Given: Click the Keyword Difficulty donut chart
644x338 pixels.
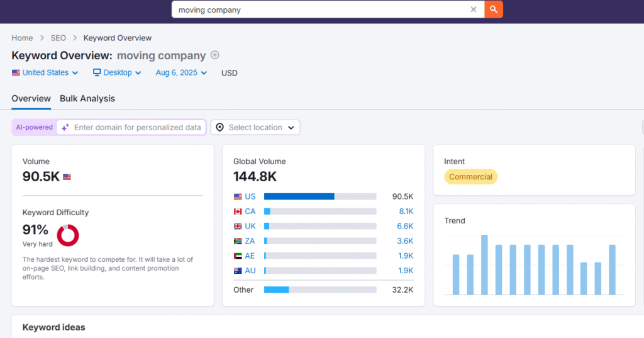Looking at the screenshot, I should (68, 235).
